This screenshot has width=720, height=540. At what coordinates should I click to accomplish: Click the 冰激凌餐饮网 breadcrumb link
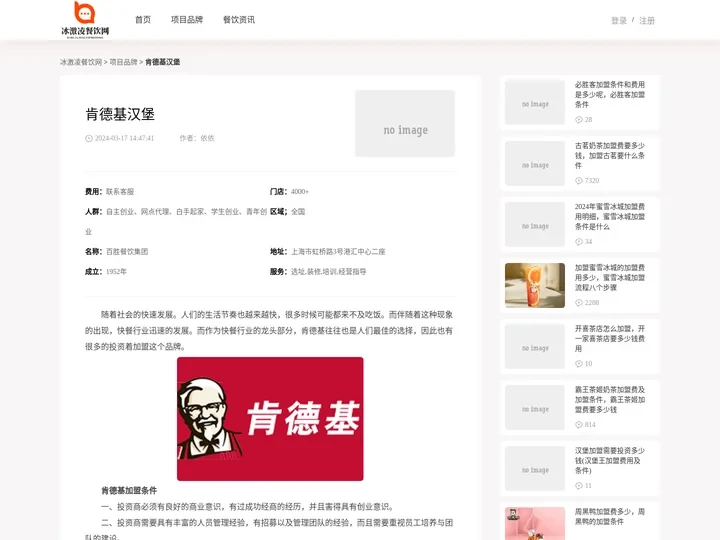[x=81, y=62]
